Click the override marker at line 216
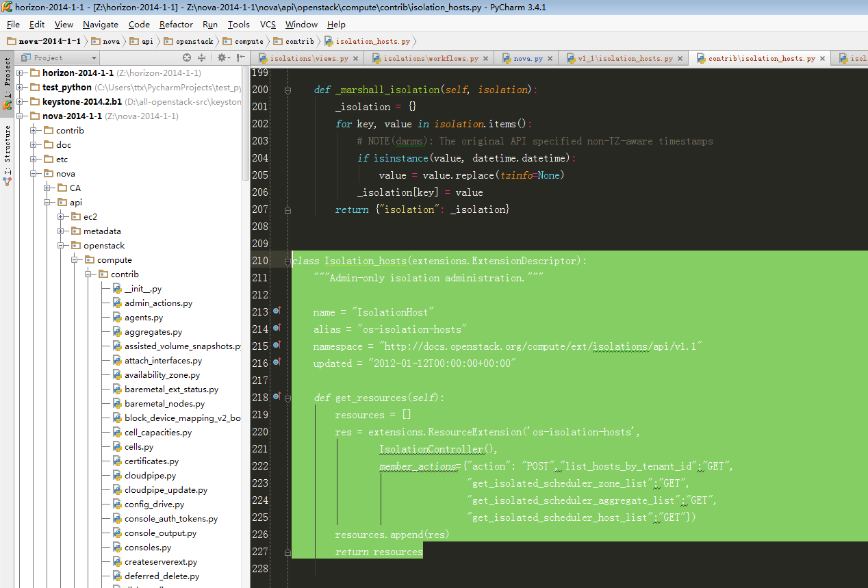868x588 pixels. pyautogui.click(x=277, y=363)
